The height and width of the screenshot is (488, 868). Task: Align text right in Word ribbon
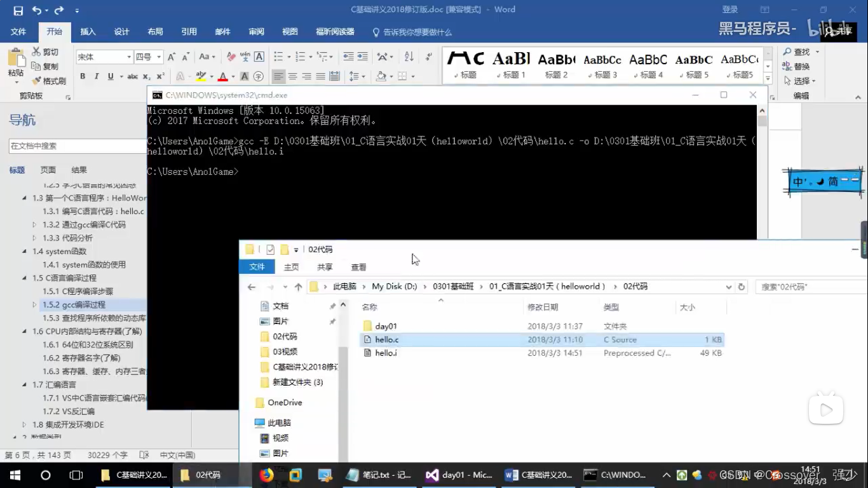tap(306, 76)
